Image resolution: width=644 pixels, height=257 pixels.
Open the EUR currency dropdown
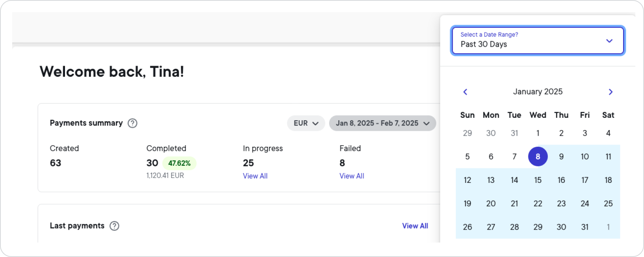306,123
